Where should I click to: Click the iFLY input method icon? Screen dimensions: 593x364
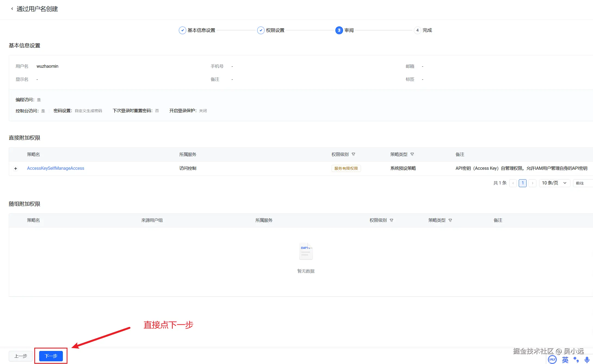coord(552,360)
